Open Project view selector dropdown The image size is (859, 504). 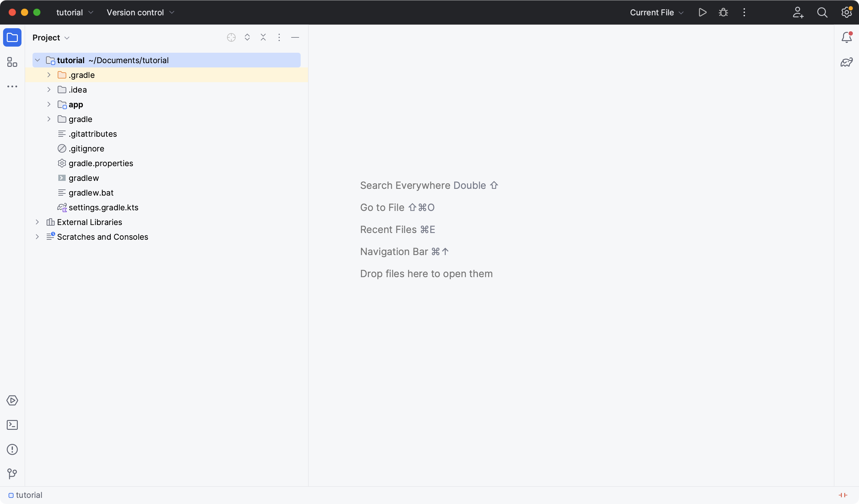point(51,37)
